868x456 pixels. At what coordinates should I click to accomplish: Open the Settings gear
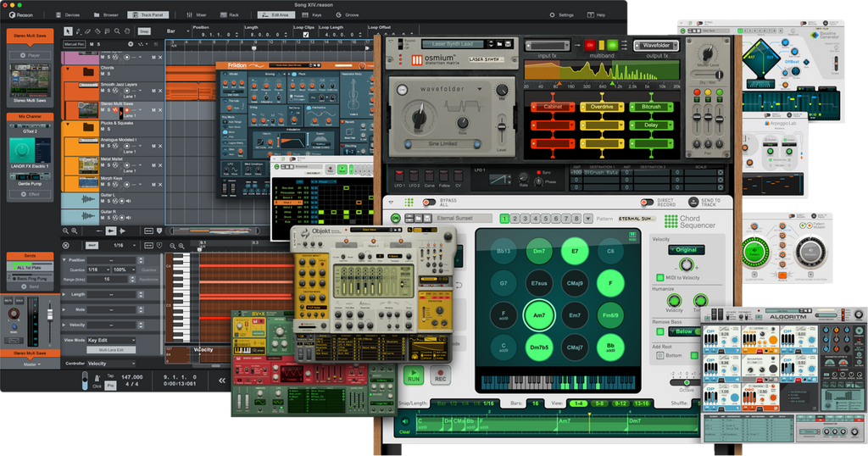click(x=552, y=15)
